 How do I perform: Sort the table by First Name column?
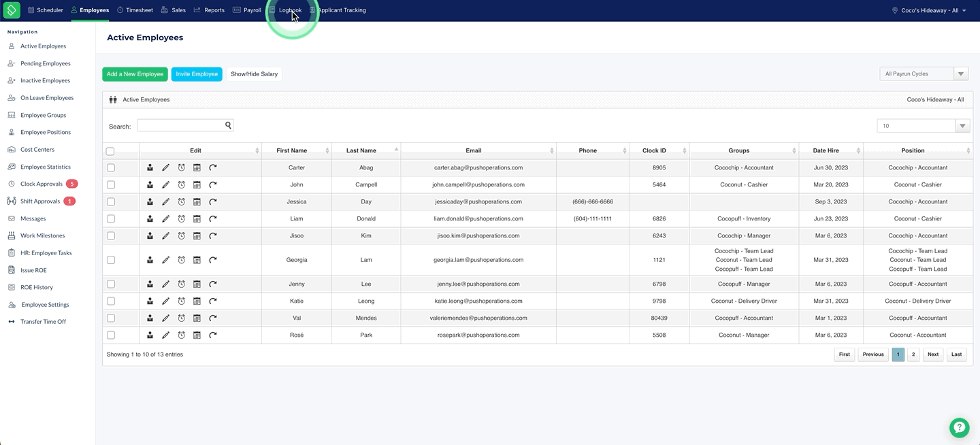295,150
